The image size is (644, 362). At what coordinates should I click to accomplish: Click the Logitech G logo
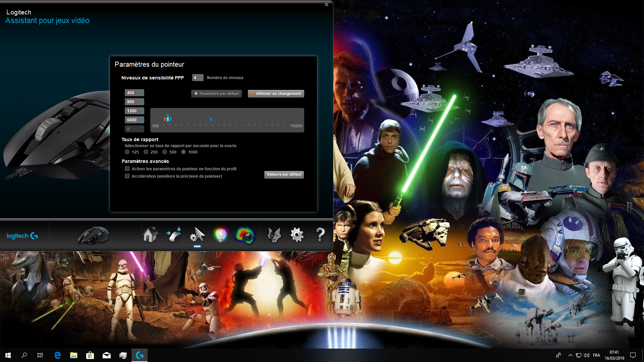pyautogui.click(x=22, y=236)
